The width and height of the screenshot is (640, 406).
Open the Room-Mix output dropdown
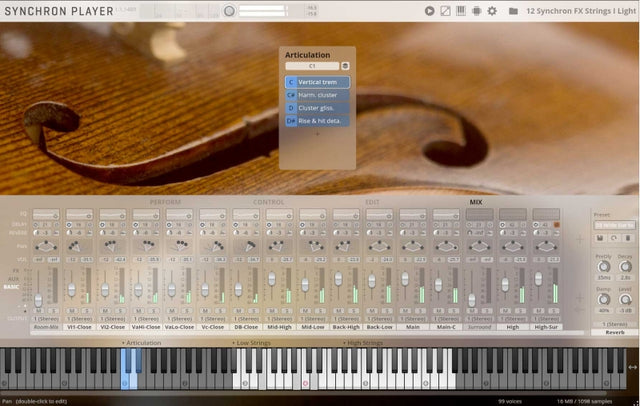pyautogui.click(x=45, y=318)
